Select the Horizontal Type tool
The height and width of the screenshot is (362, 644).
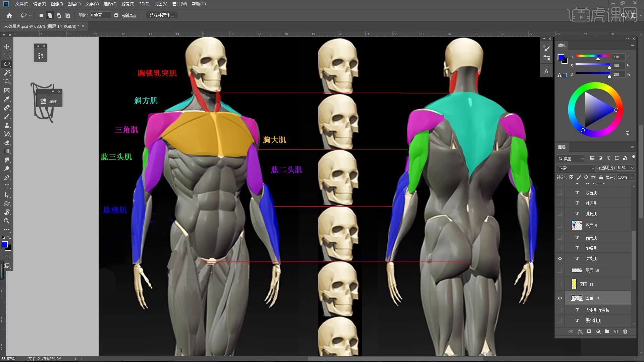(7, 186)
